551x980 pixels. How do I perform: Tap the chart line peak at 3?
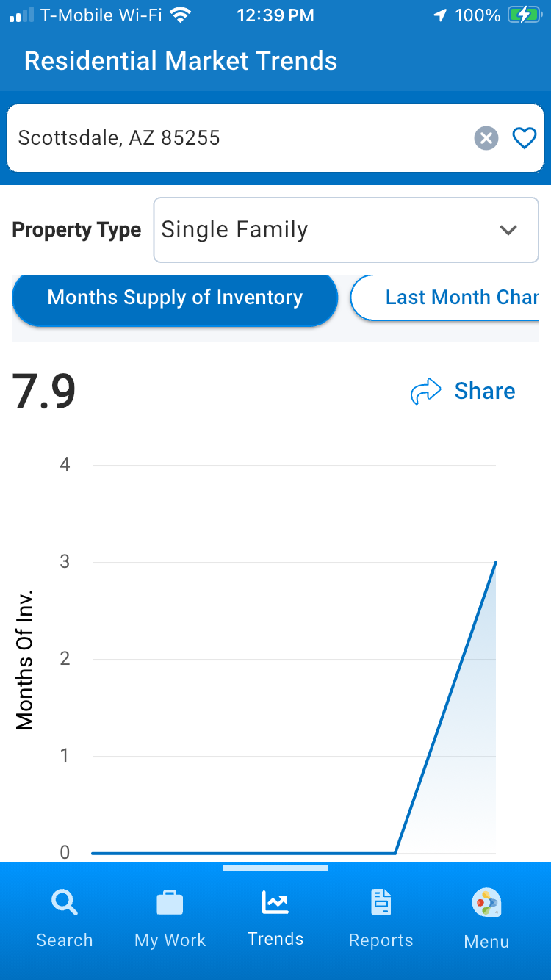point(495,563)
